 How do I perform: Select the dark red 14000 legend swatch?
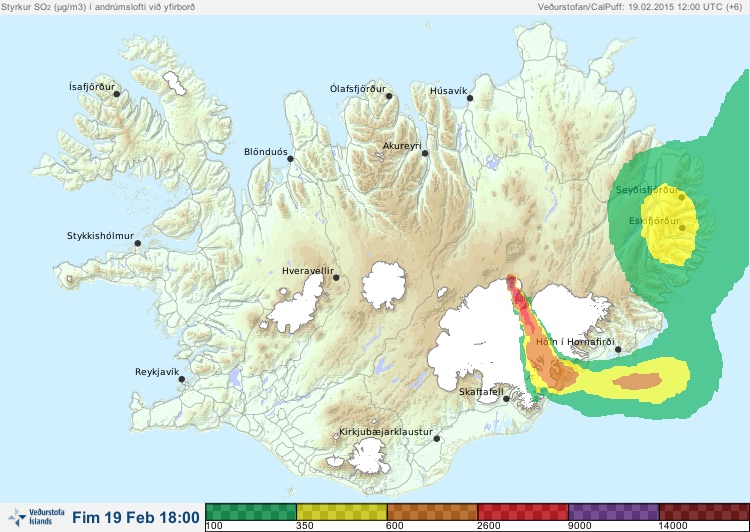(x=704, y=512)
